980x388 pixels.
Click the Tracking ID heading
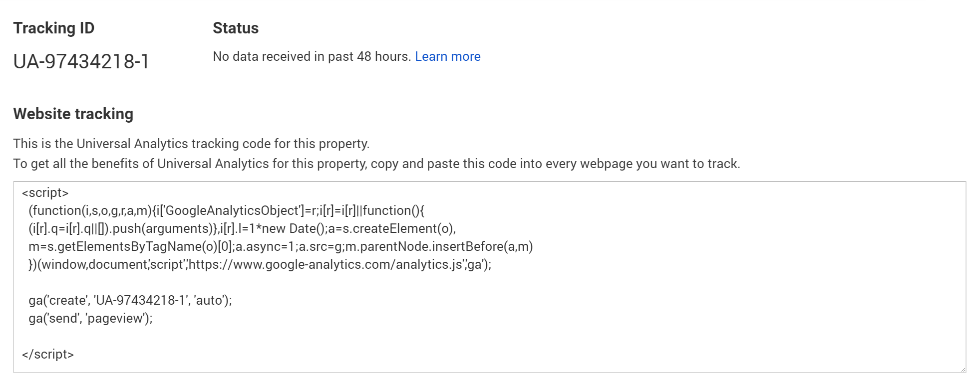pos(53,28)
